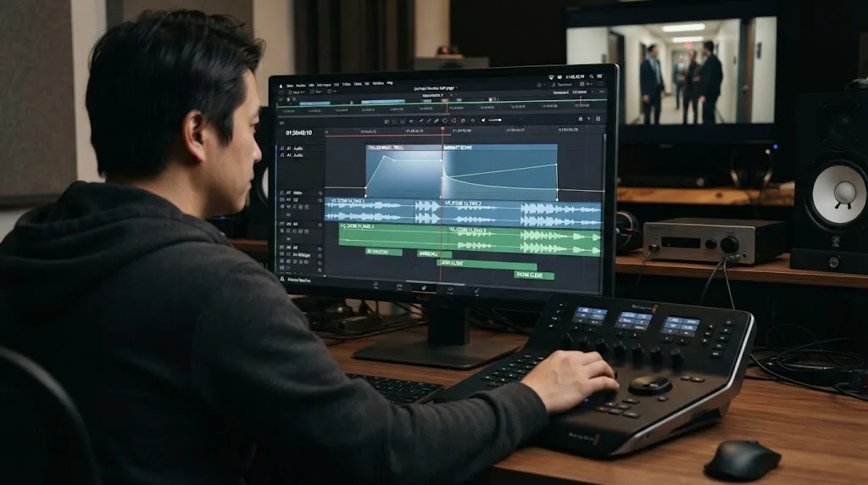Select the right blue audio waveform clip
This screenshot has width=868, height=485.
tap(521, 214)
